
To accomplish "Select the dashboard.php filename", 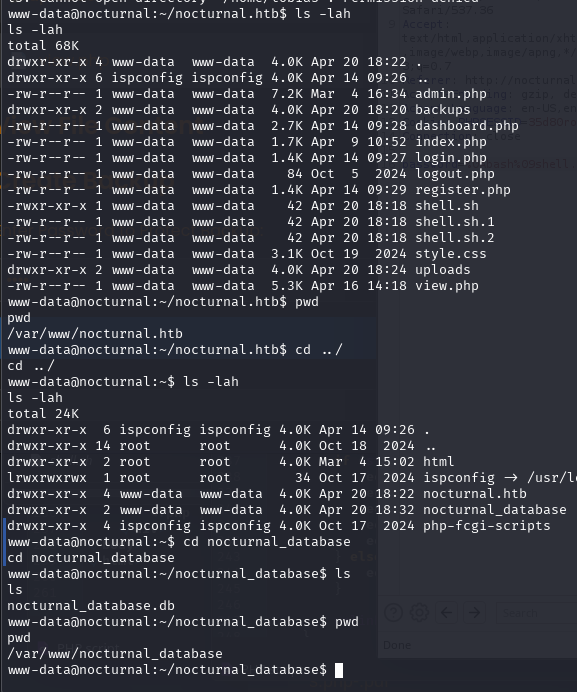I will pyautogui.click(x=467, y=126).
